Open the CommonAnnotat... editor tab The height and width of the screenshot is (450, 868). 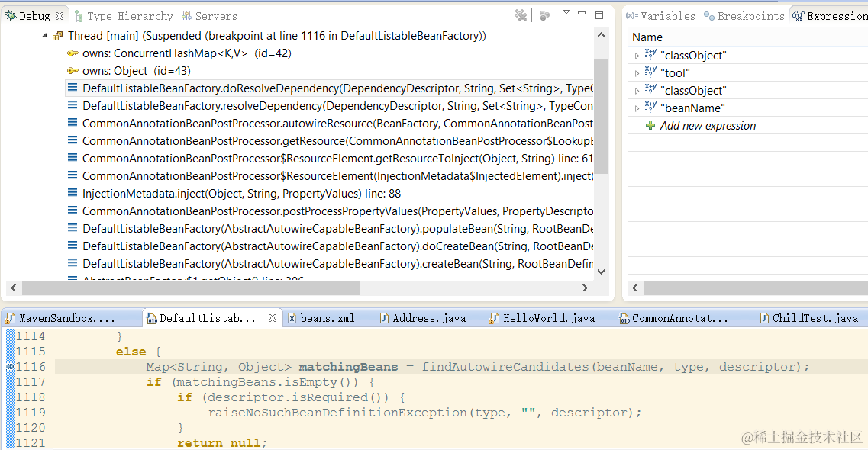coord(673,318)
